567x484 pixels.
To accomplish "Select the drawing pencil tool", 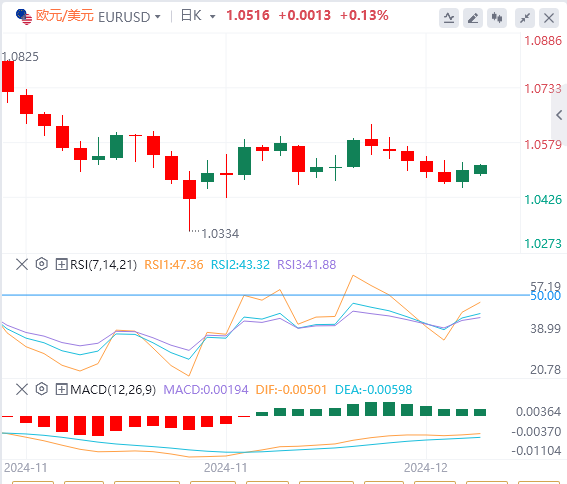I will 473,18.
